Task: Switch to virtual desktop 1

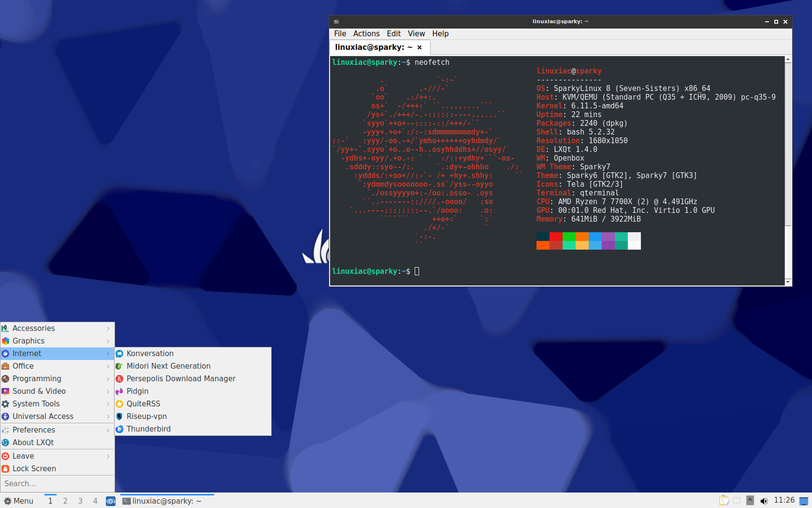Action: click(x=50, y=501)
